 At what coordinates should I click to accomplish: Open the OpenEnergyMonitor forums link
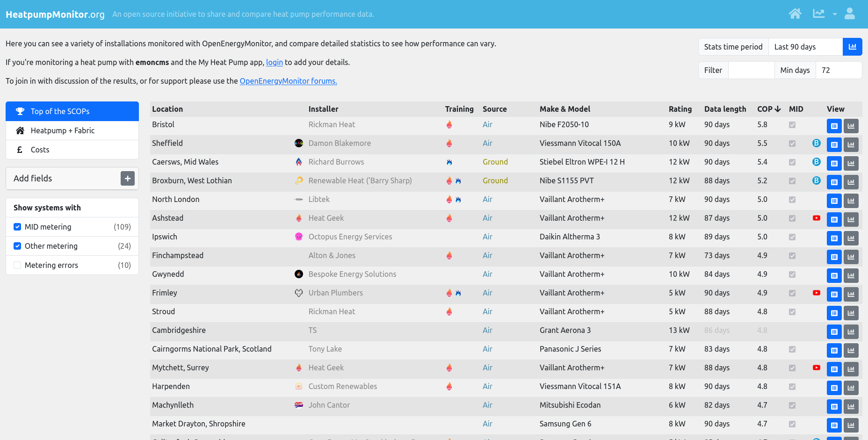point(288,81)
